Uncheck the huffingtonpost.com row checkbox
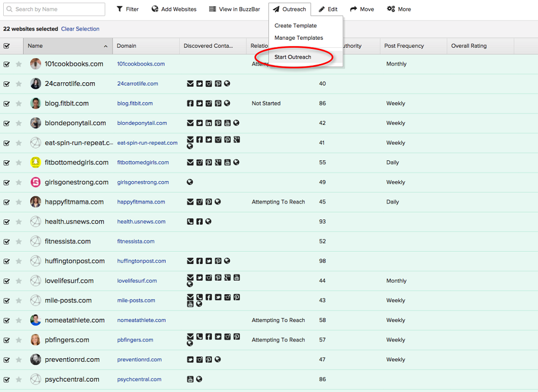 (x=6, y=261)
